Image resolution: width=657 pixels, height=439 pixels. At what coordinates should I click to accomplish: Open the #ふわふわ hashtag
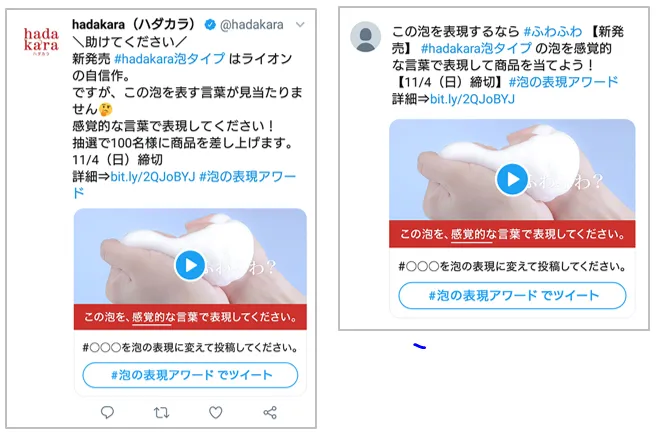pos(553,31)
